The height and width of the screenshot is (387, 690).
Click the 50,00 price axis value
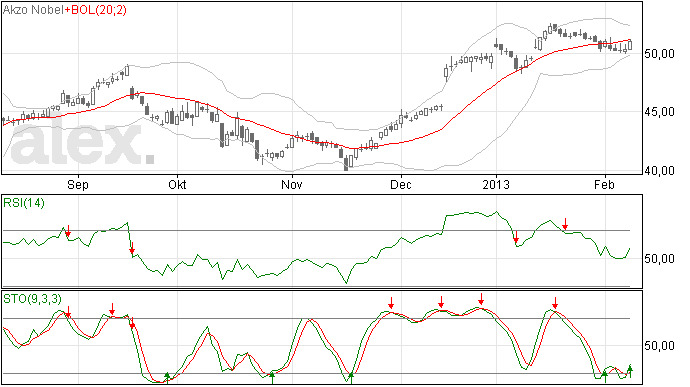[x=659, y=54]
